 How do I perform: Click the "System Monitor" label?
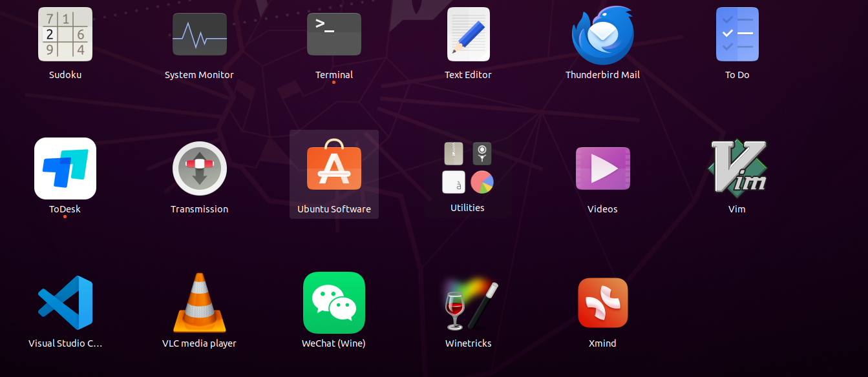pos(199,75)
